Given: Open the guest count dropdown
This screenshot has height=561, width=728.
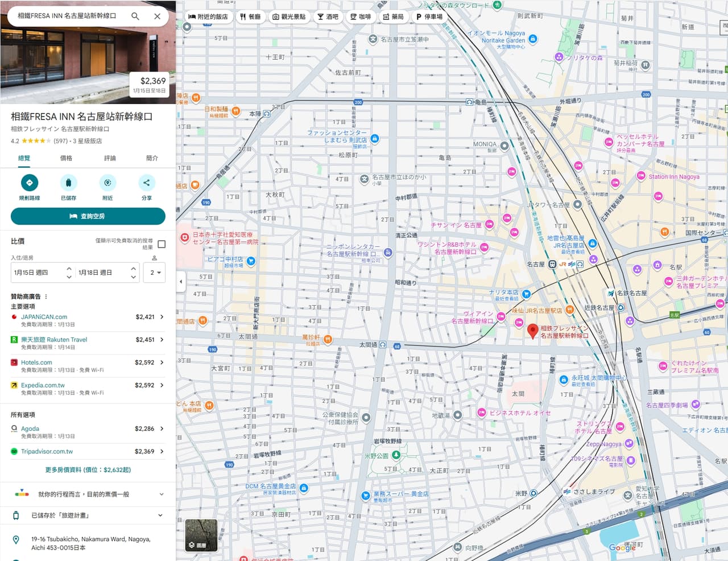Looking at the screenshot, I should tap(155, 273).
